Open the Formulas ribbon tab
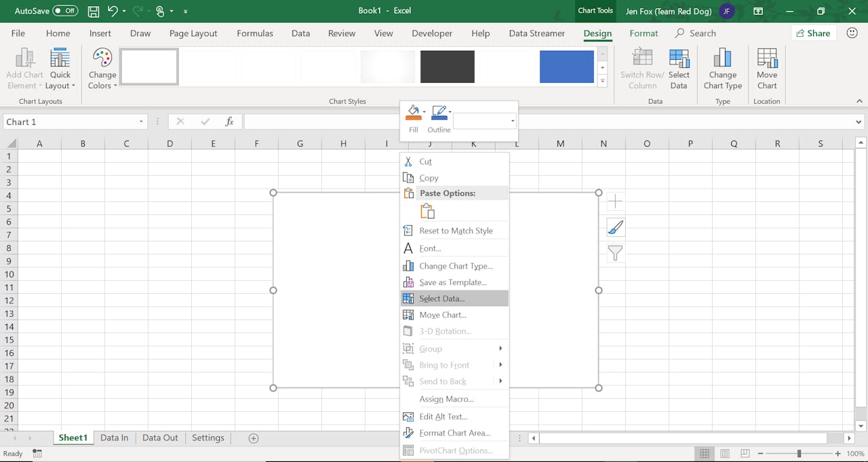This screenshot has width=868, height=462. coord(255,33)
